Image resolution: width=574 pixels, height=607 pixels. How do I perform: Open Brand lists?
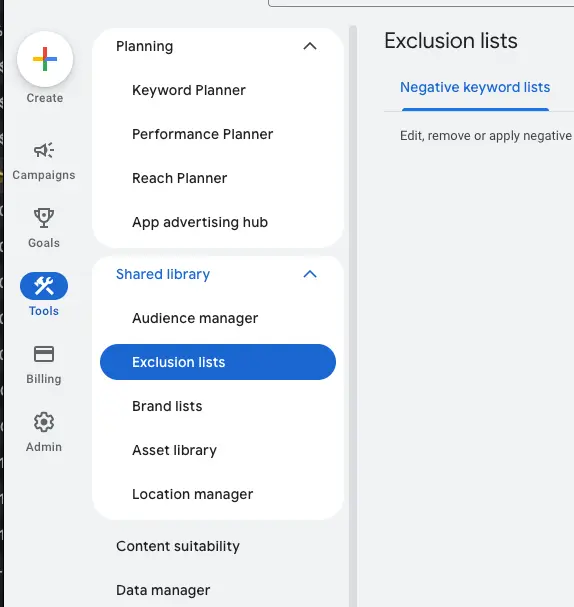[167, 406]
